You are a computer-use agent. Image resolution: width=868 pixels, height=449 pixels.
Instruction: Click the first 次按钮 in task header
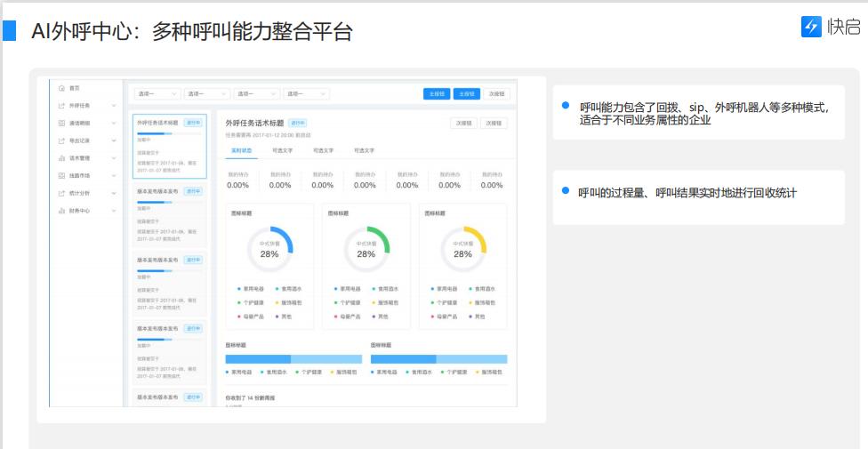pos(463,123)
